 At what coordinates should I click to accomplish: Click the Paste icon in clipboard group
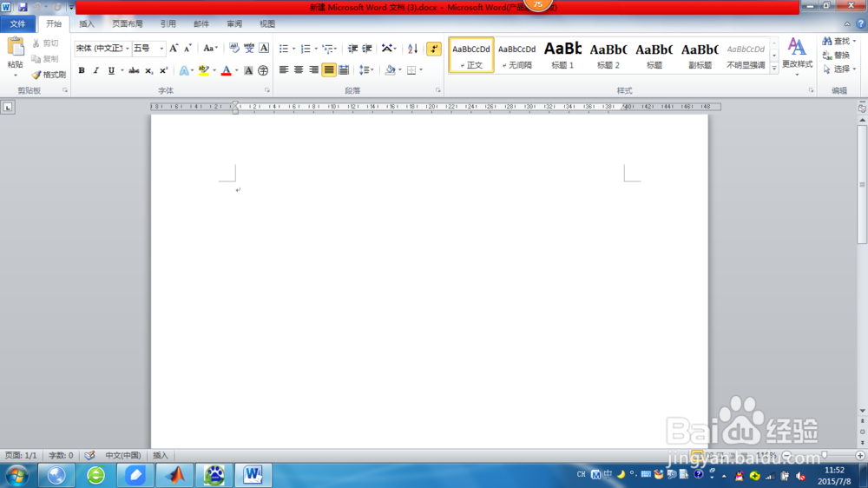pos(16,48)
